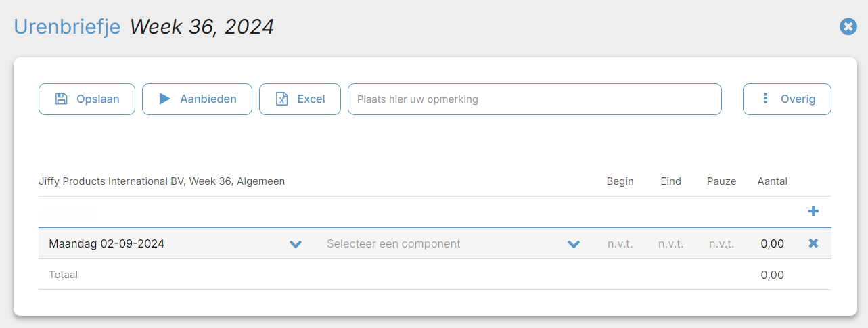This screenshot has width=868, height=328.
Task: Click the remark field 'Plaats hier uw opmerking'
Action: pyautogui.click(x=534, y=99)
